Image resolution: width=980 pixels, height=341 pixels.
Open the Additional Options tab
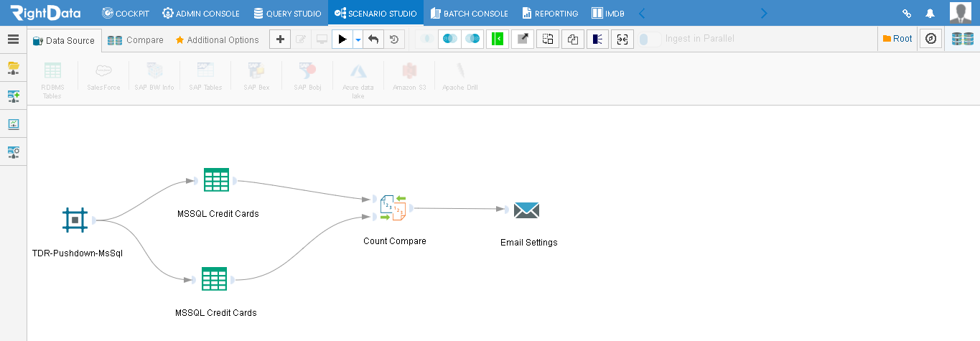click(217, 40)
